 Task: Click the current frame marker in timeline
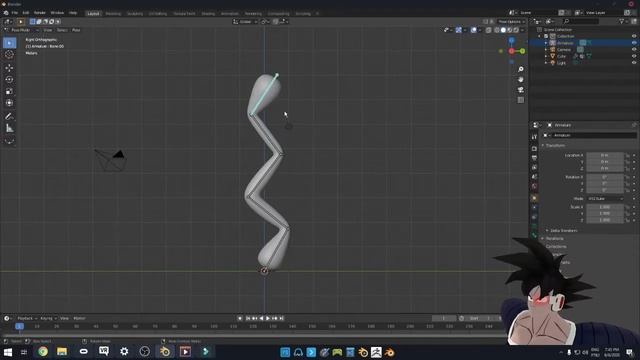19,326
